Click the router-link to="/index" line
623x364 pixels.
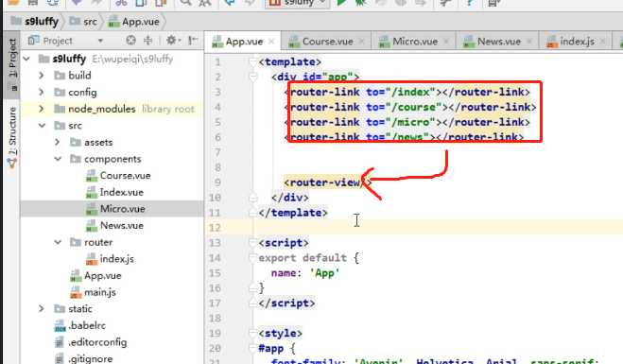tap(407, 92)
